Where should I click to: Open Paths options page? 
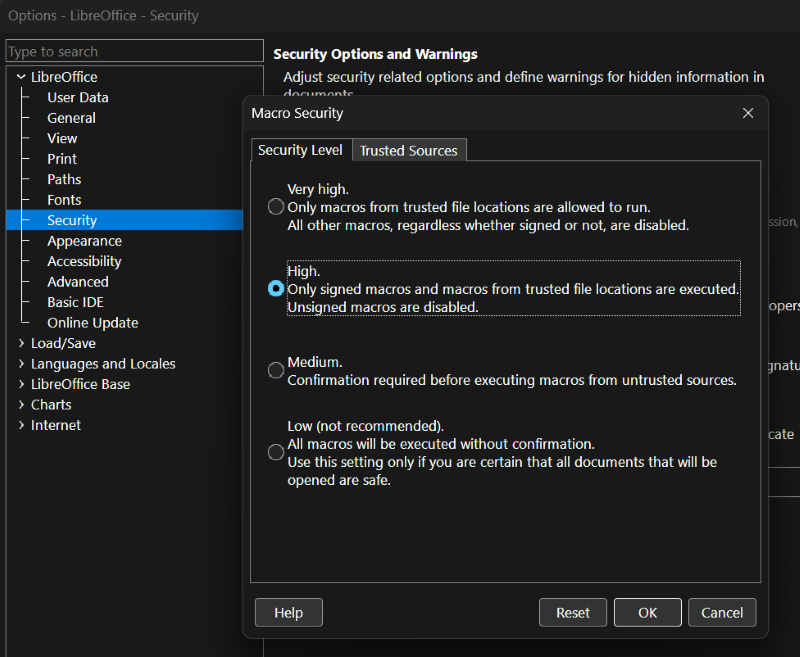pyautogui.click(x=64, y=179)
